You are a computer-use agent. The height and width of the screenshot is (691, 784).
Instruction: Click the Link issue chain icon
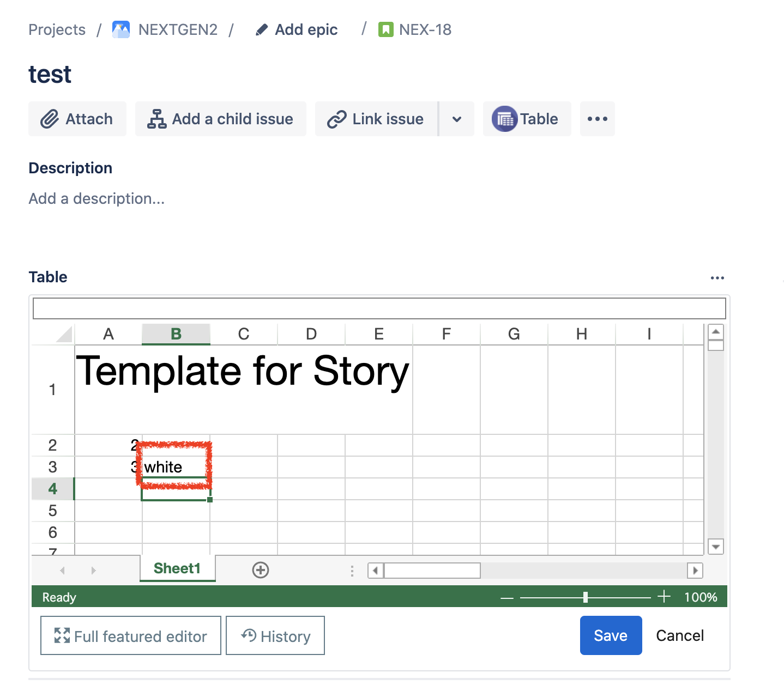[337, 119]
